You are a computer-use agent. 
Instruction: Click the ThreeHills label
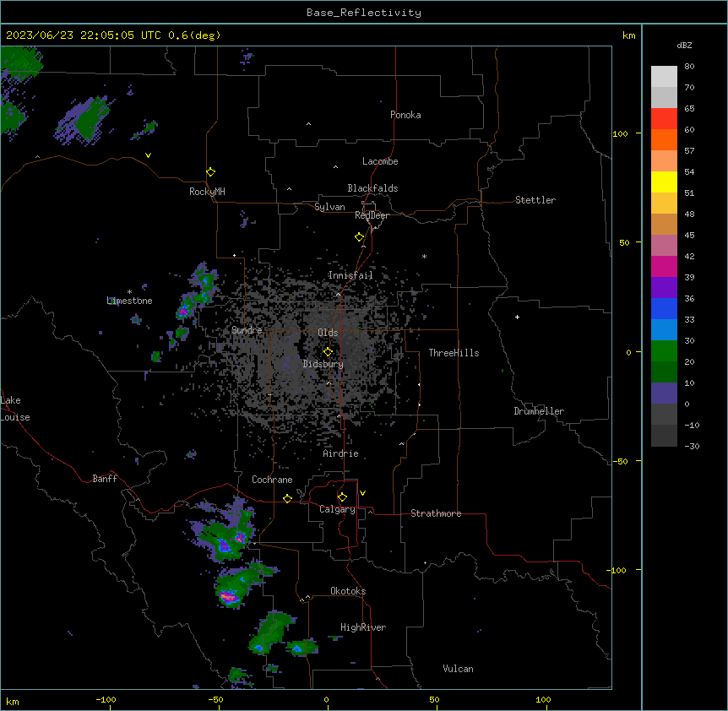click(x=454, y=353)
